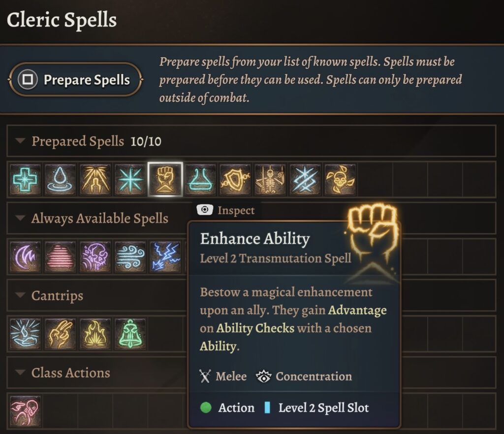The width and height of the screenshot is (504, 434).
Task: Select the red striped fog spell icon
Action: point(61,257)
